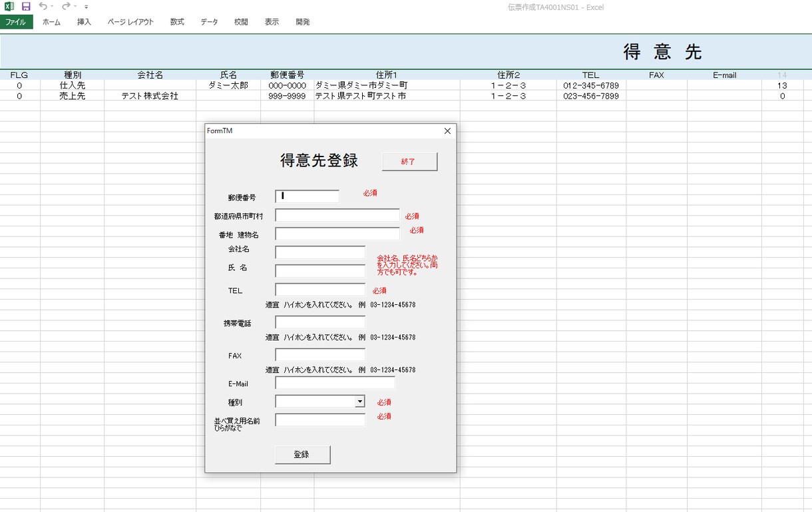
Task: Open the 開発 ribbon tab
Action: 303,22
